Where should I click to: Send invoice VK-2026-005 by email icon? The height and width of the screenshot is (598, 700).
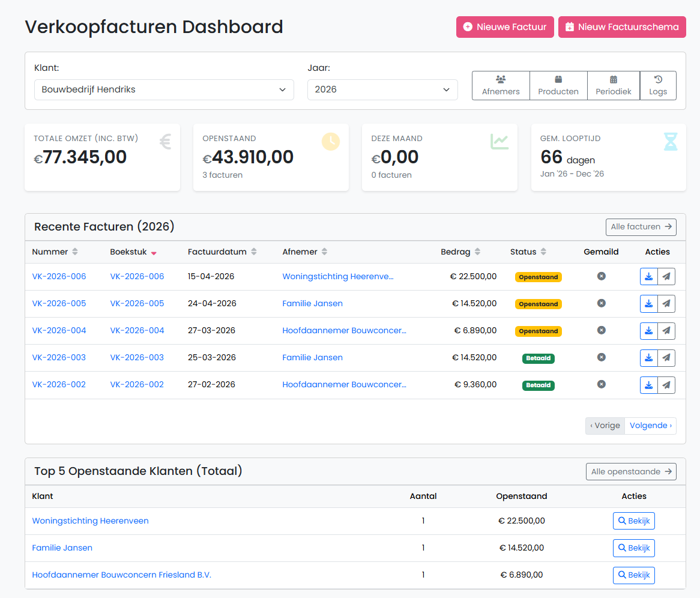coord(666,304)
